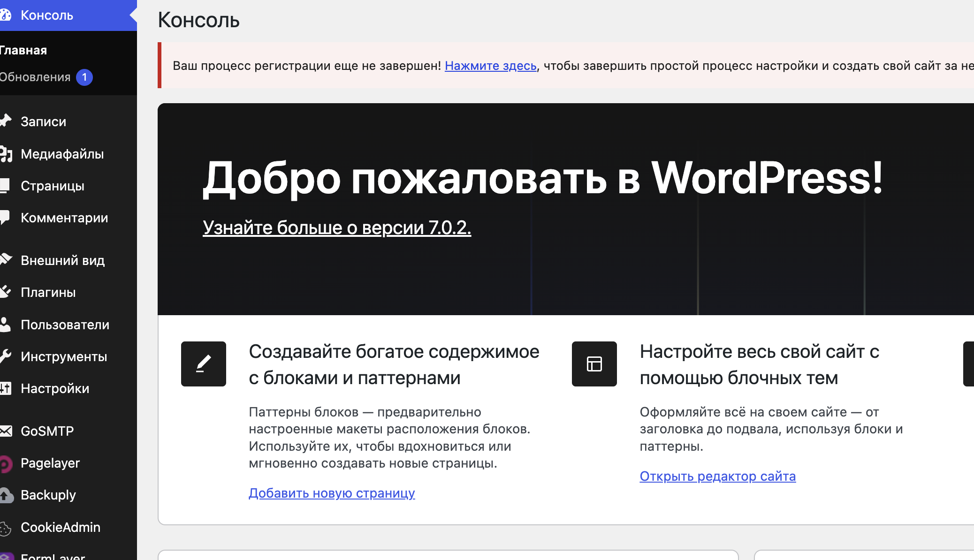Click the Pagelayer logo icon
Image resolution: width=974 pixels, height=560 pixels.
tap(6, 463)
